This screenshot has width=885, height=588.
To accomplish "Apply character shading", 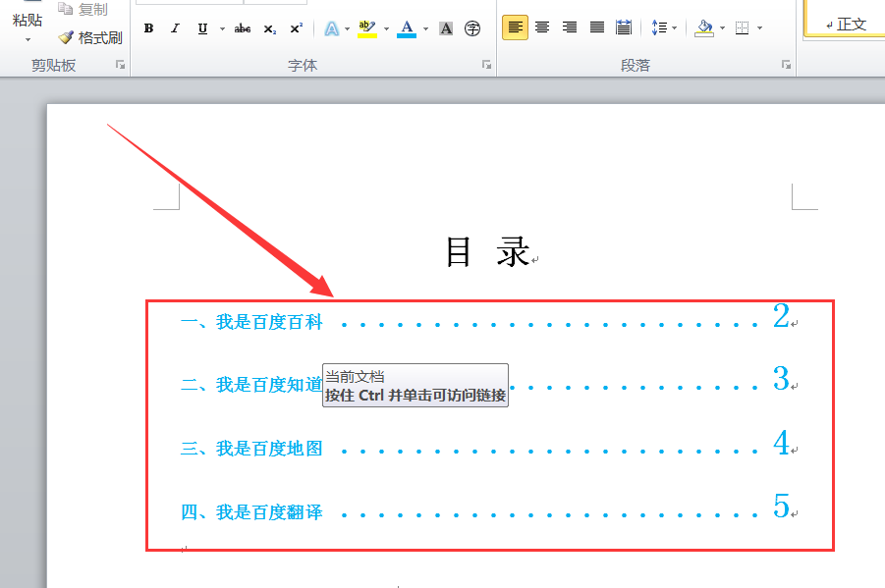I will click(x=446, y=28).
